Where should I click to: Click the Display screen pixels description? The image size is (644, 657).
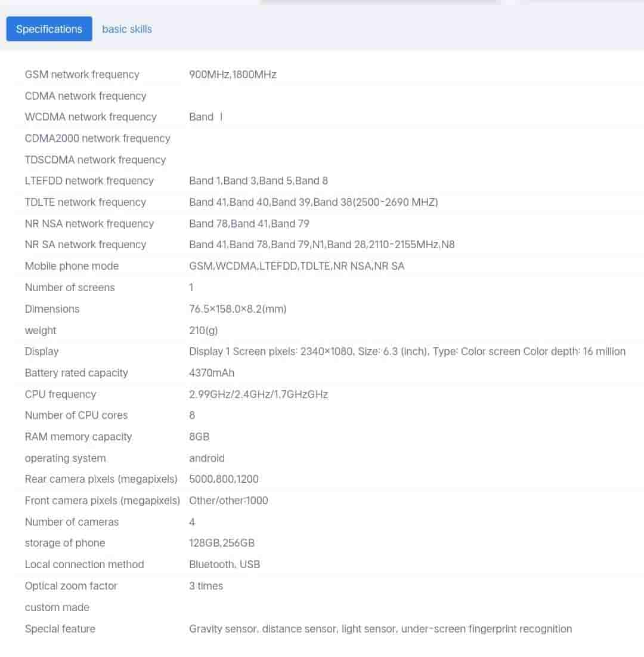[x=407, y=351]
